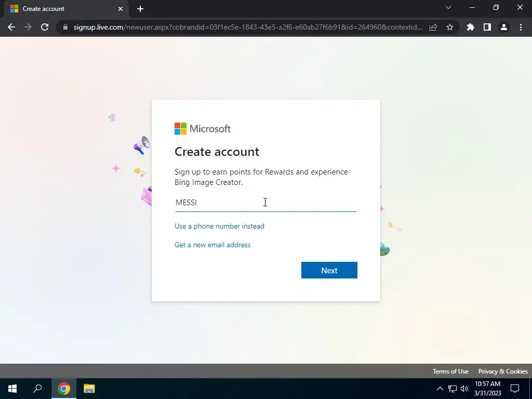Image resolution: width=532 pixels, height=399 pixels.
Task: Open the Chrome extensions puzzle menu
Action: 471,27
